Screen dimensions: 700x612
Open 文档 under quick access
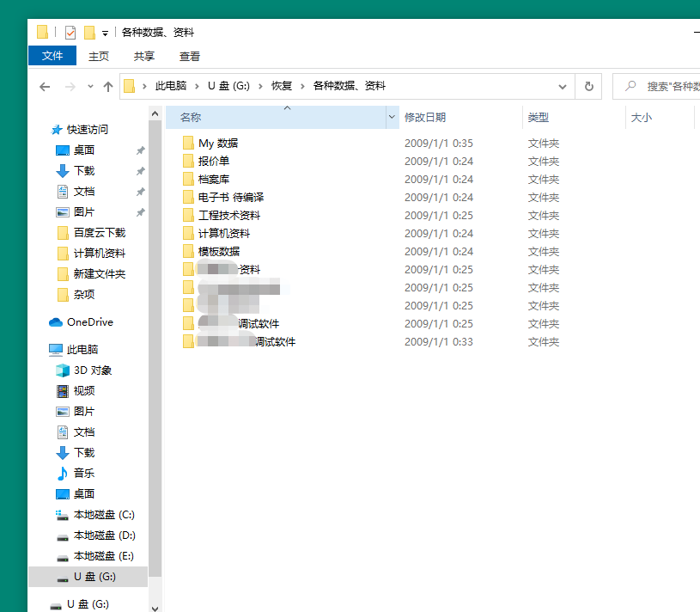tap(84, 192)
